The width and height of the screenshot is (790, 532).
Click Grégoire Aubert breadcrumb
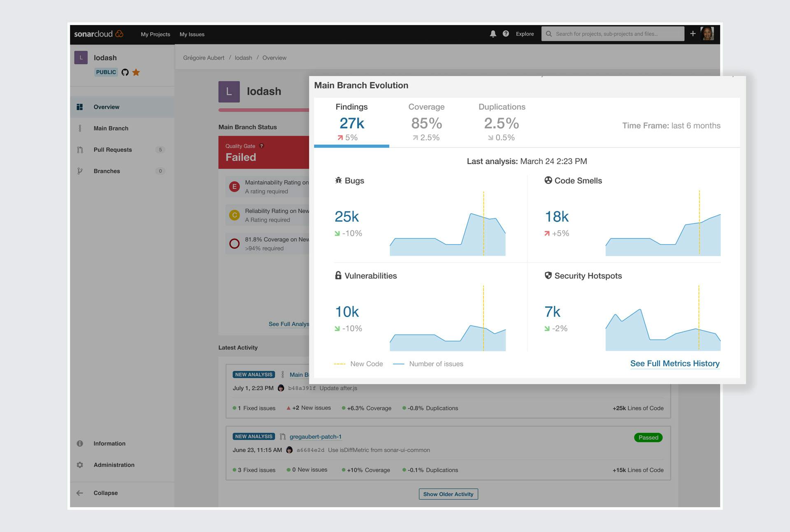[x=204, y=58]
